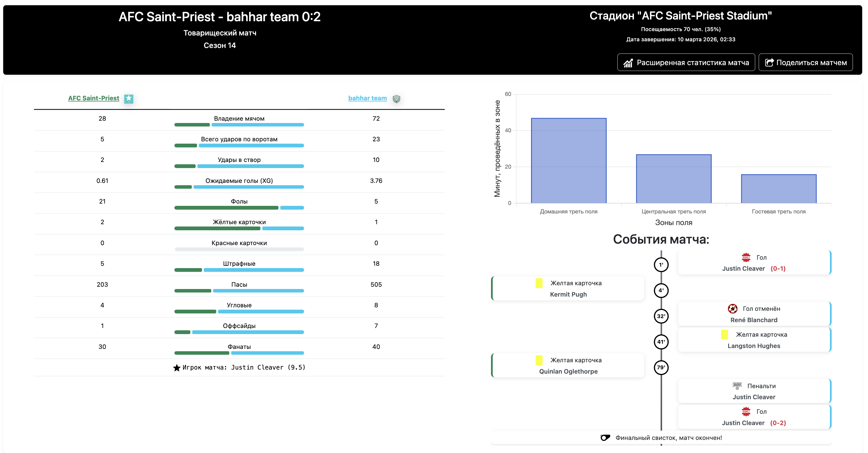Open the bahhar team link

pyautogui.click(x=367, y=98)
